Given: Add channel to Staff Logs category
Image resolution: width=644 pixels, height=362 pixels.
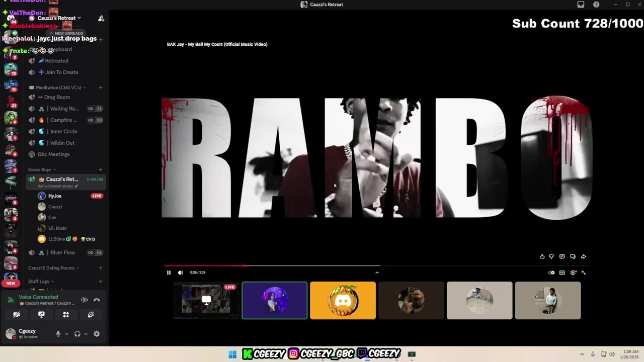Looking at the screenshot, I should click(x=101, y=282).
